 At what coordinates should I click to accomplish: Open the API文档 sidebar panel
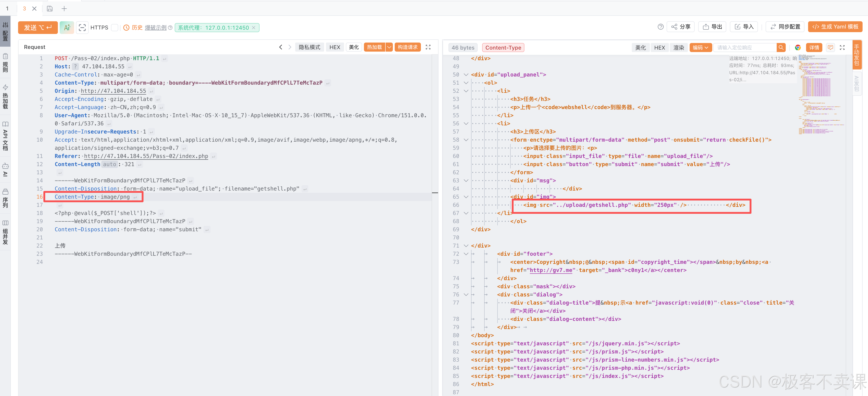pyautogui.click(x=5, y=136)
